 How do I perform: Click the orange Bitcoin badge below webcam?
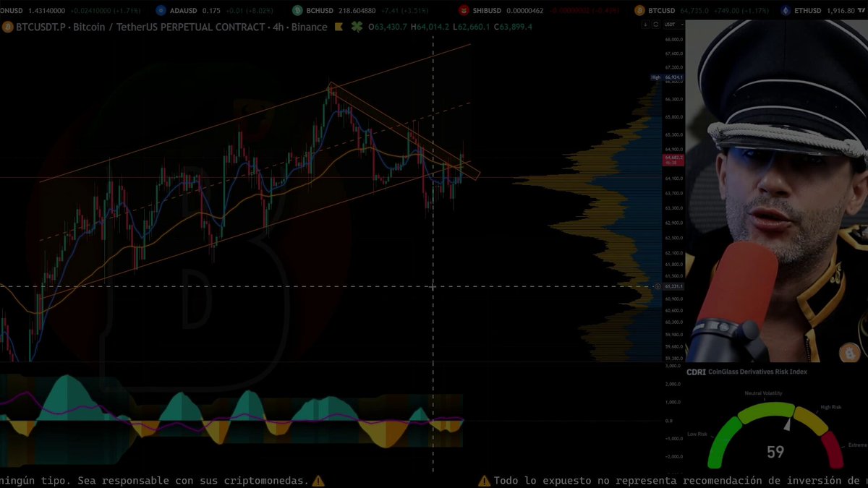(849, 353)
